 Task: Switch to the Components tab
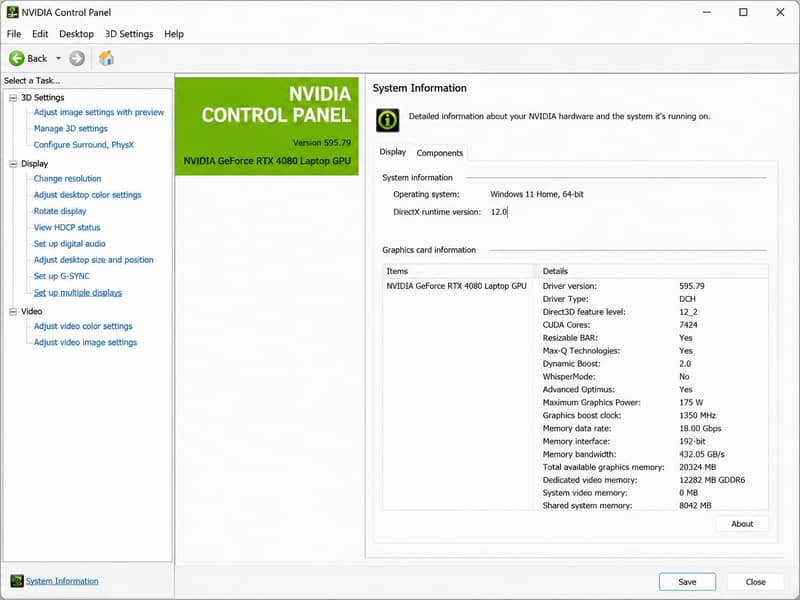click(440, 153)
